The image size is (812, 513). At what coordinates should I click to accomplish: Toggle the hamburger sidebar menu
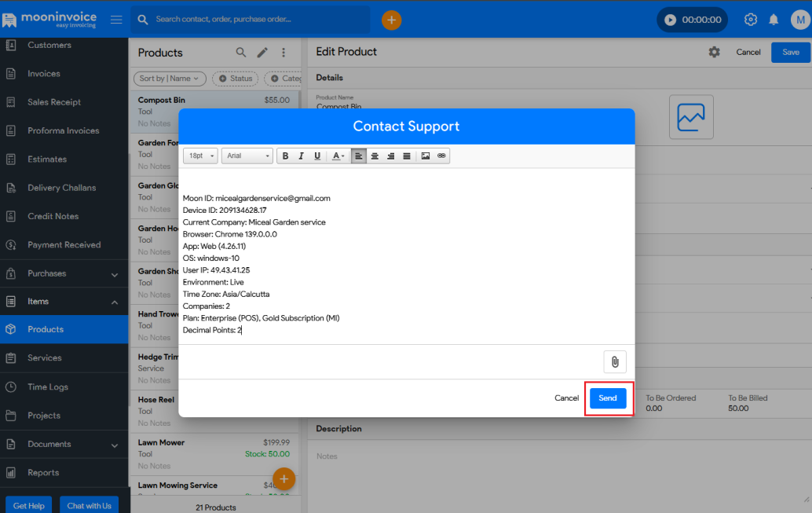[116, 20]
